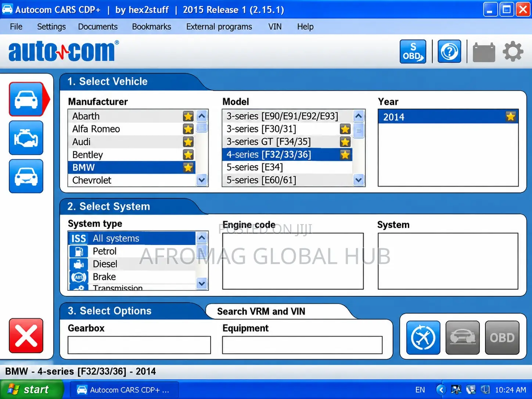Open the External programs menu
Screen dimensions: 532x399
point(219,27)
